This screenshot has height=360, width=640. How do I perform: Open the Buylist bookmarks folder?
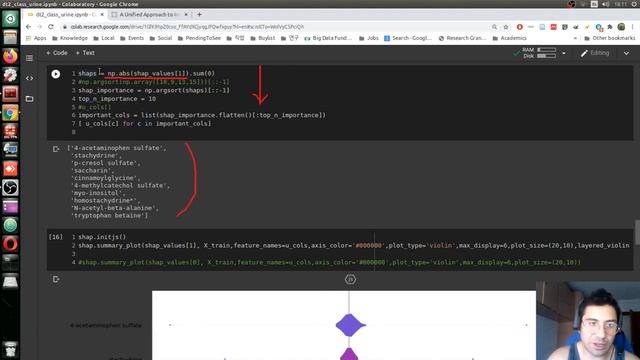(263, 38)
